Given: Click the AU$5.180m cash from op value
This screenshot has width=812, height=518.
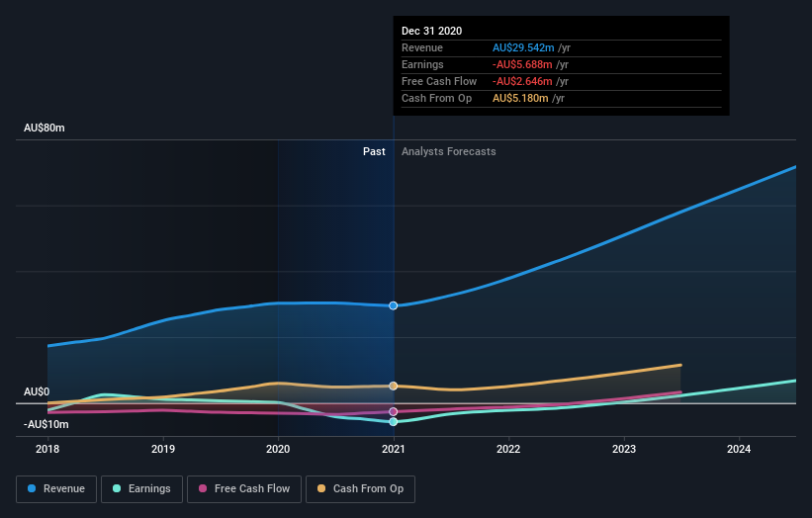Looking at the screenshot, I should pos(520,98).
